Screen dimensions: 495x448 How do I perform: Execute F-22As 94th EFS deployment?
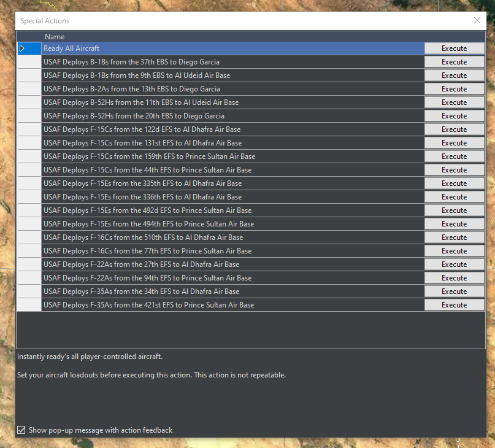point(454,278)
